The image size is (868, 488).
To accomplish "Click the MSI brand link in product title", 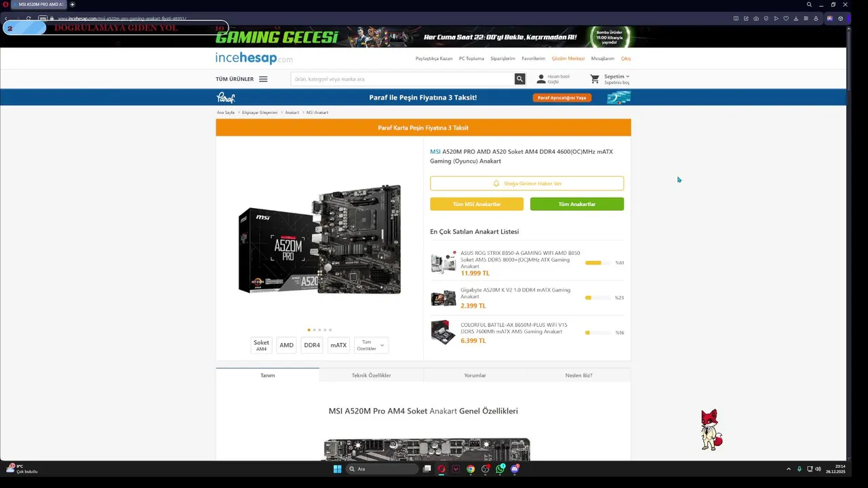I will [435, 152].
